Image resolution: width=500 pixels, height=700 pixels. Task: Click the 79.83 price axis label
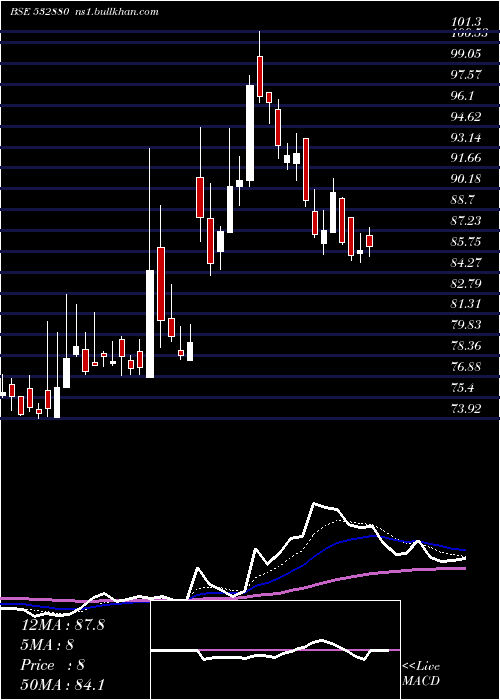[466, 325]
